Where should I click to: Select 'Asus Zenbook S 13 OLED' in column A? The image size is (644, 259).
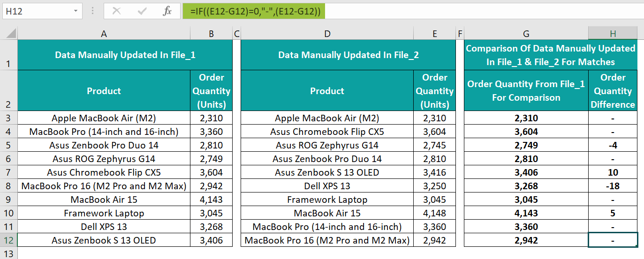pyautogui.click(x=104, y=240)
